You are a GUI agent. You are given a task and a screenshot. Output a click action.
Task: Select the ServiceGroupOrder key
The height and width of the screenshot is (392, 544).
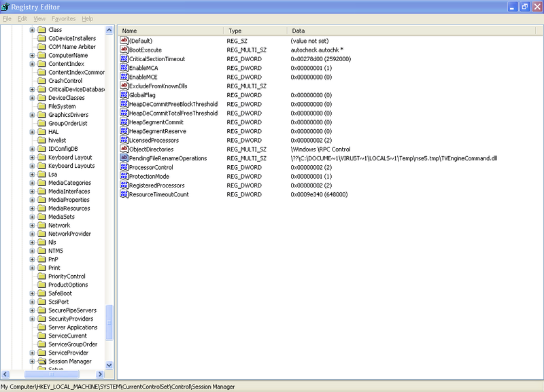[x=73, y=344]
